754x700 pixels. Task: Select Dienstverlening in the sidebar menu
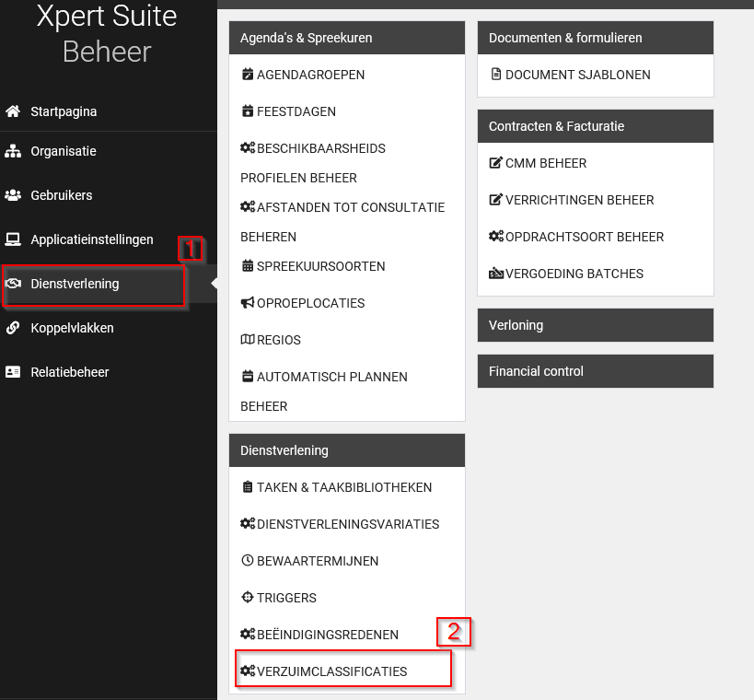pos(75,284)
